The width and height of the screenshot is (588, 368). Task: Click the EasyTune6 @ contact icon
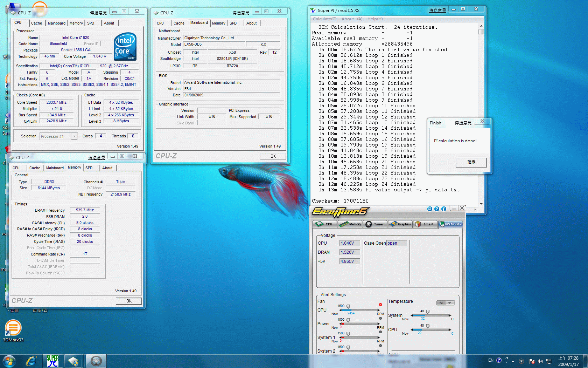point(429,209)
